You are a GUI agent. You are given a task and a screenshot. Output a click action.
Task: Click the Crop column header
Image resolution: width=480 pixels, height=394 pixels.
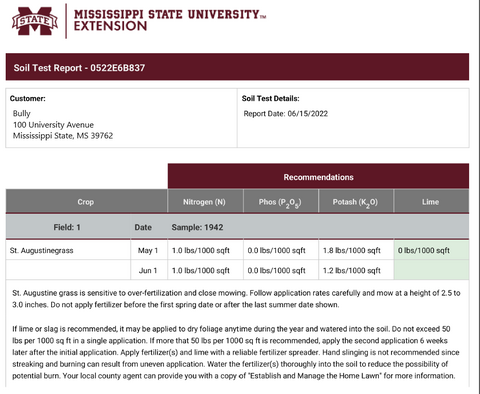tap(86, 202)
